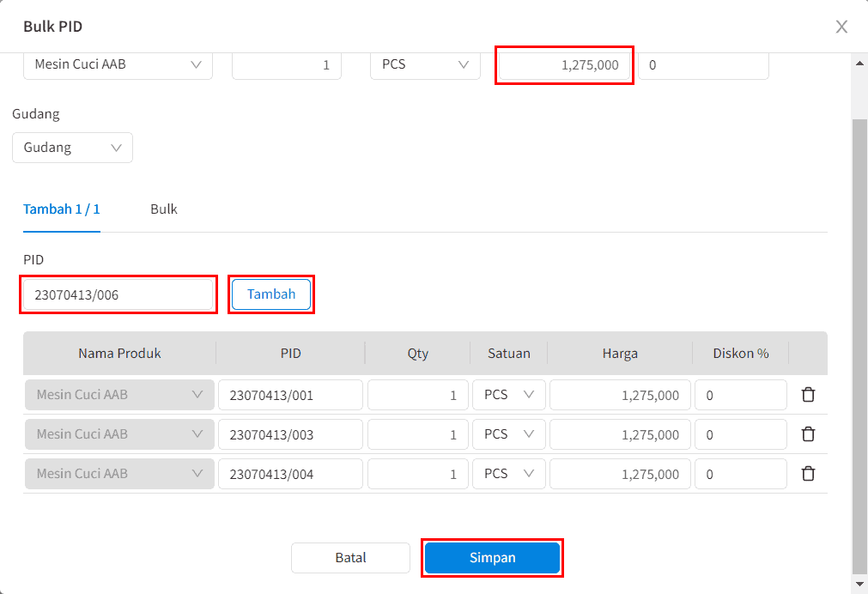Image resolution: width=868 pixels, height=594 pixels.
Task: Delete the row with PID 23070413/003
Action: 808,434
